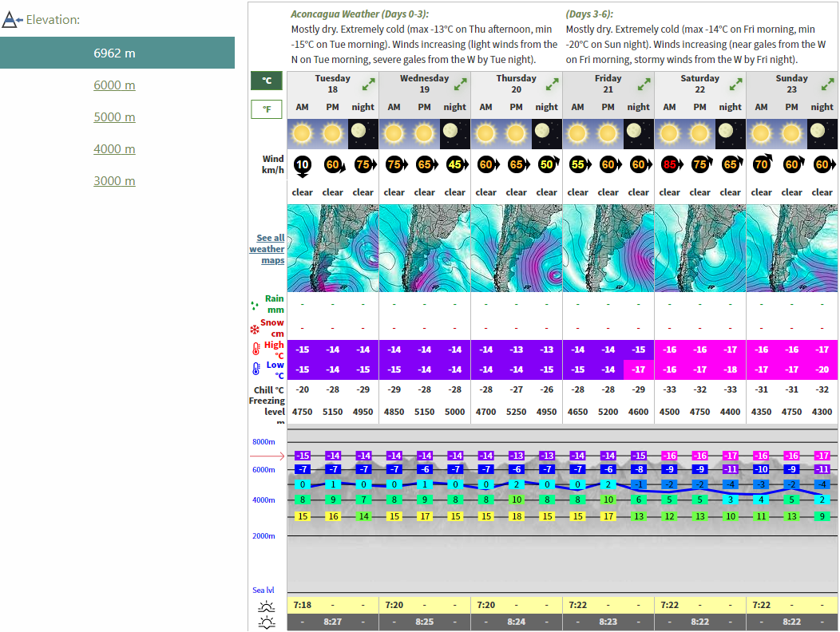Viewport: 840px width, 632px height.
Task: Select the °C temperature unit
Action: tap(267, 81)
